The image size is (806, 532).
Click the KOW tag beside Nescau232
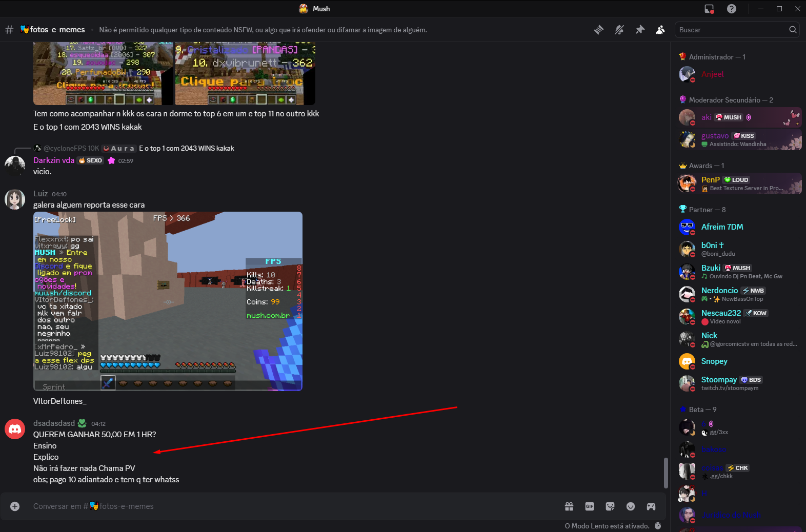pos(756,313)
